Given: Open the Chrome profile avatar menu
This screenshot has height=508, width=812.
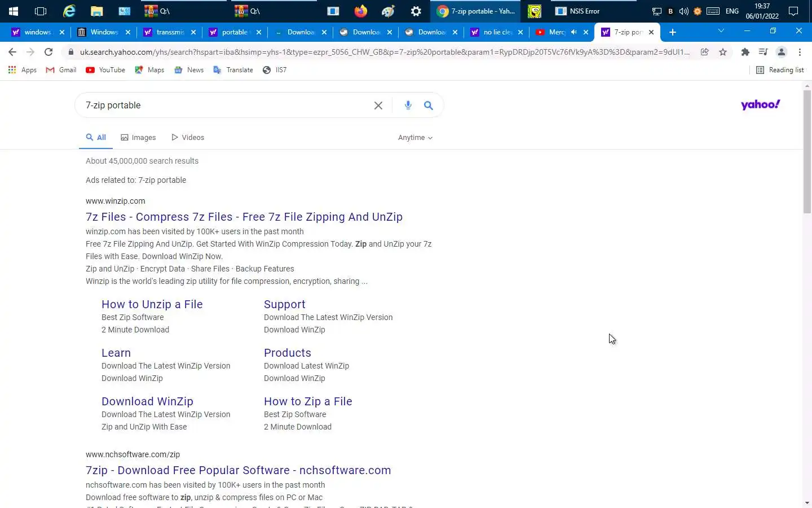Looking at the screenshot, I should point(782,52).
